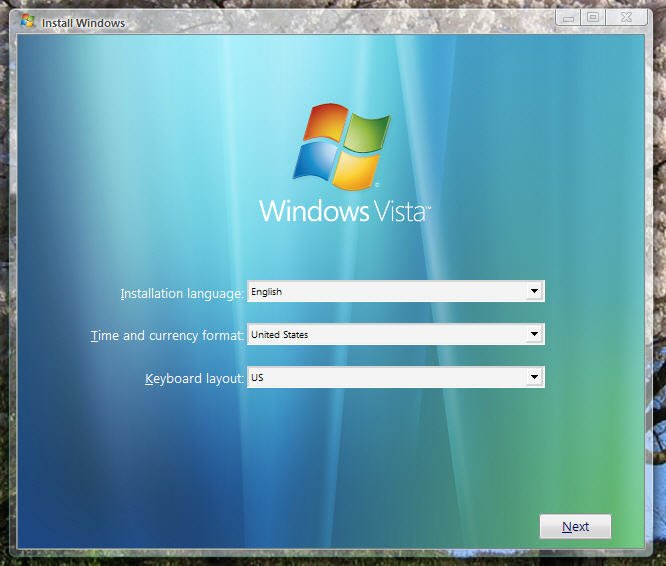Open the Time and currency format dropdown arrow
This screenshot has height=566, width=666.
point(534,334)
